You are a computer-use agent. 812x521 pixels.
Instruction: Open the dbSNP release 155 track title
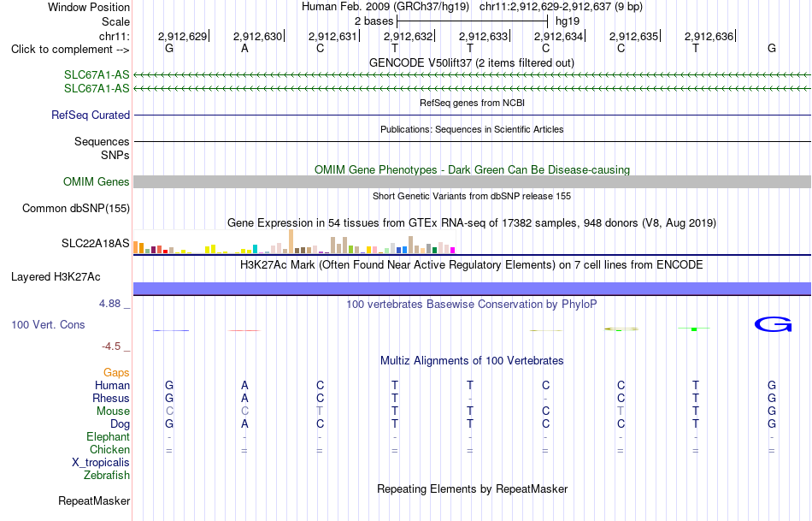(472, 196)
